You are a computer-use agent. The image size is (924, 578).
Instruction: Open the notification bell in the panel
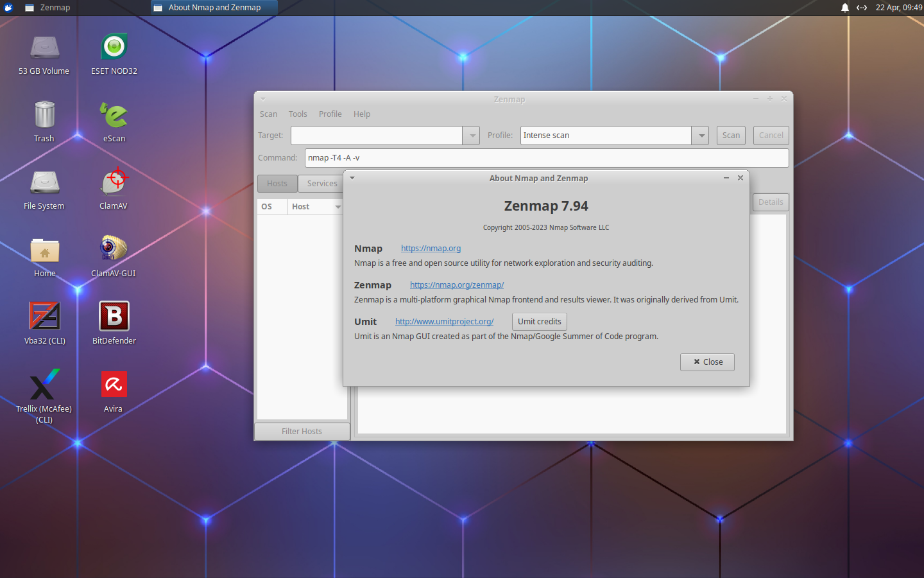pos(845,8)
